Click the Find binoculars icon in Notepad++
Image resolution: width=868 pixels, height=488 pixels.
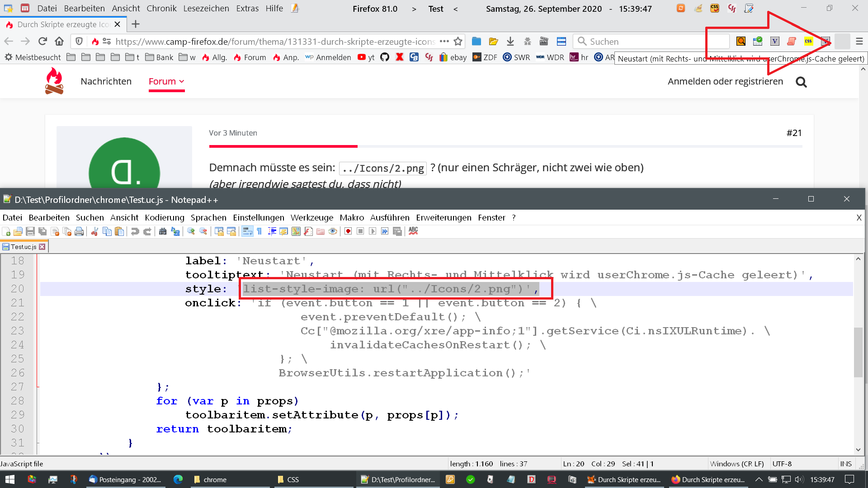(x=163, y=231)
